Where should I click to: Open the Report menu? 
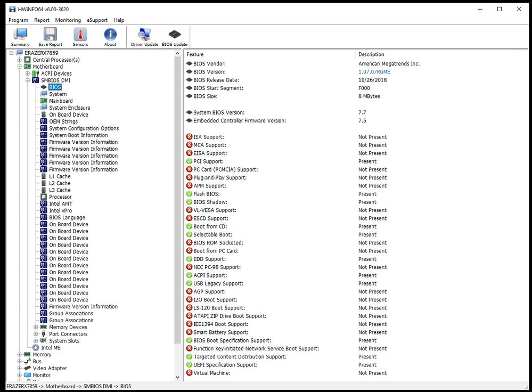point(42,20)
